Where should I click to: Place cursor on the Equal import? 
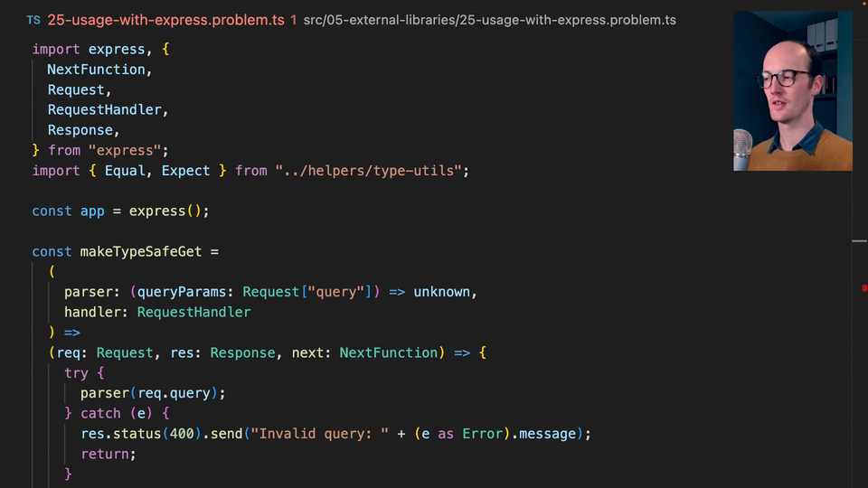125,170
